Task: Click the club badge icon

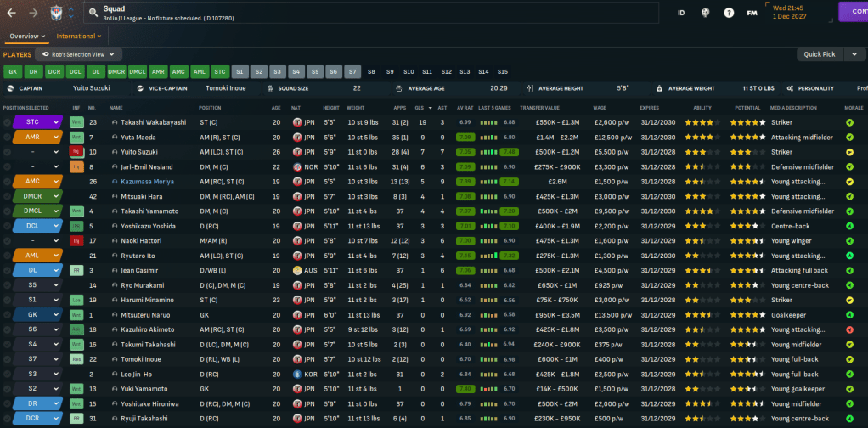Action: click(54, 13)
